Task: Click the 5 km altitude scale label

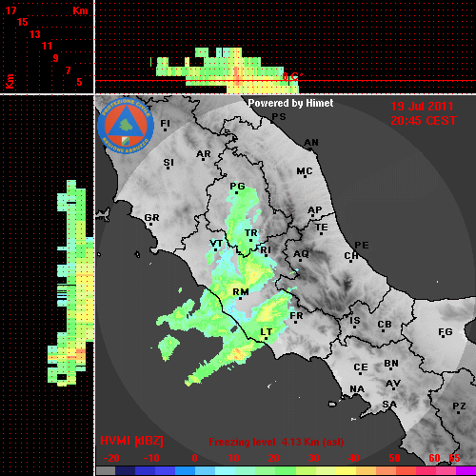Action: (79, 82)
